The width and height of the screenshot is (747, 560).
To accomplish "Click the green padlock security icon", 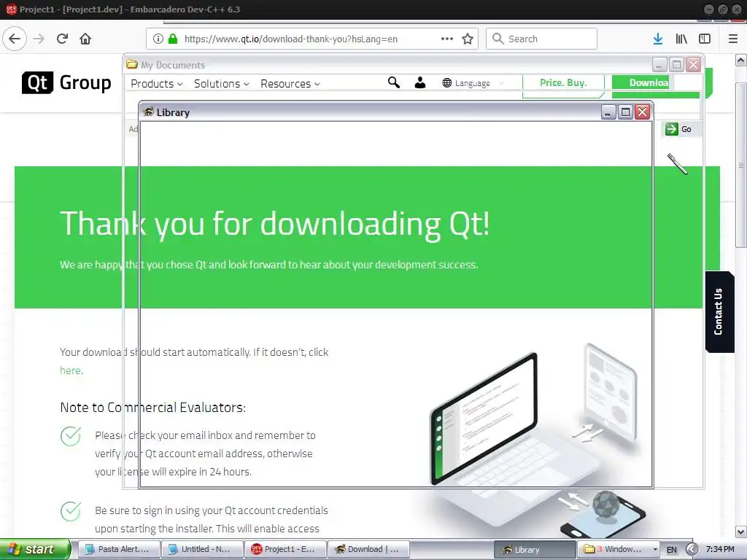I will [173, 39].
